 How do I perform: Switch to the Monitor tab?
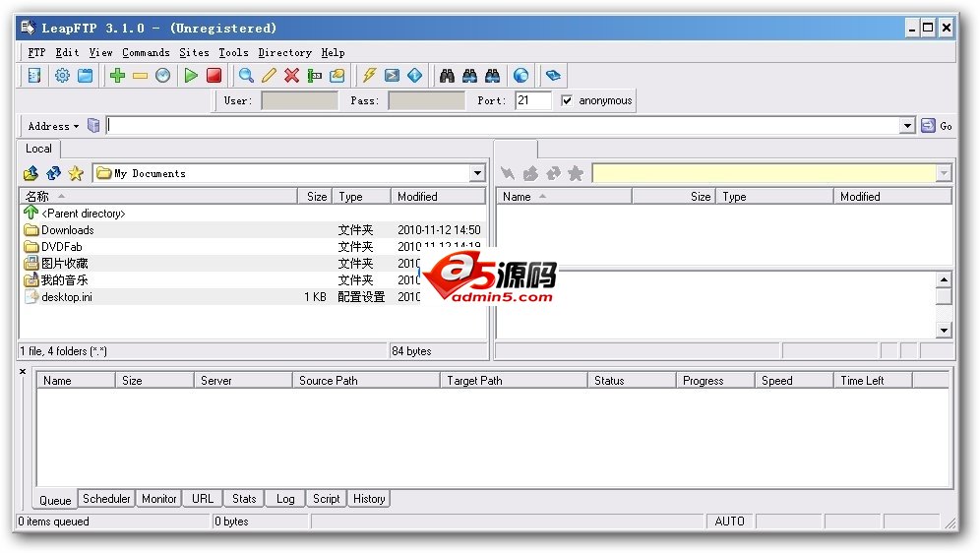[158, 499]
